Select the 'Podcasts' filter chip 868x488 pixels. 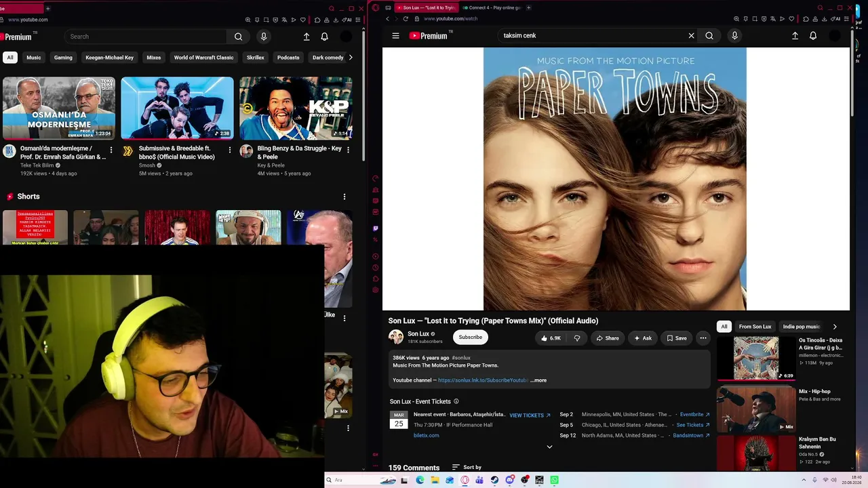pyautogui.click(x=288, y=58)
